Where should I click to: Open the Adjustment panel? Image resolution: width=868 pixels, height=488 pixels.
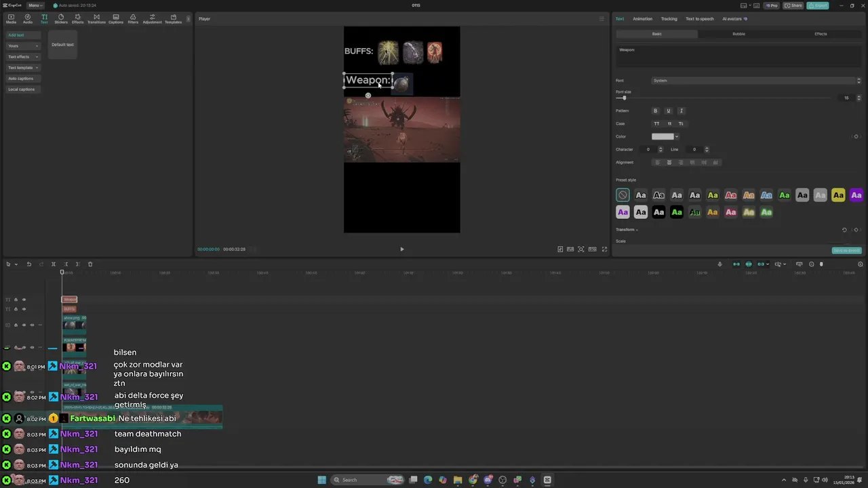[152, 18]
